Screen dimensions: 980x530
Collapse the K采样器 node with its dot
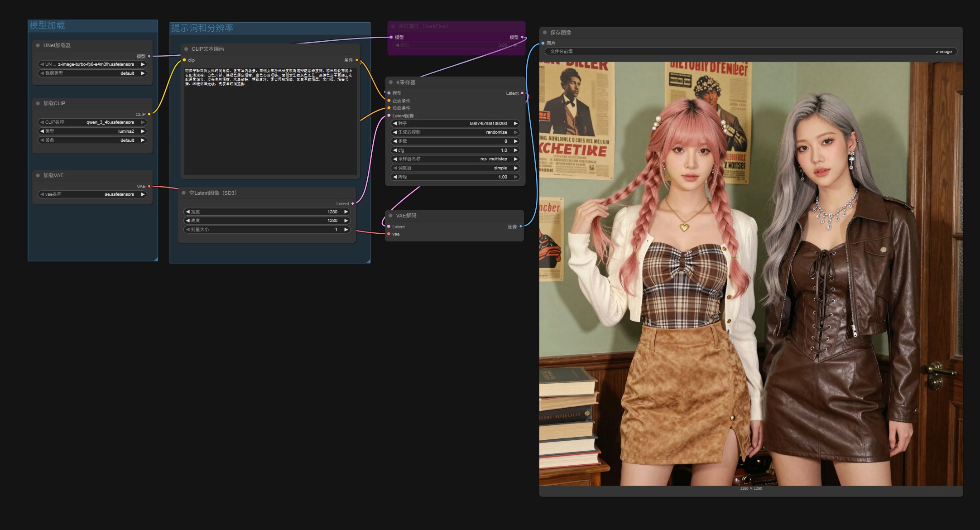391,82
